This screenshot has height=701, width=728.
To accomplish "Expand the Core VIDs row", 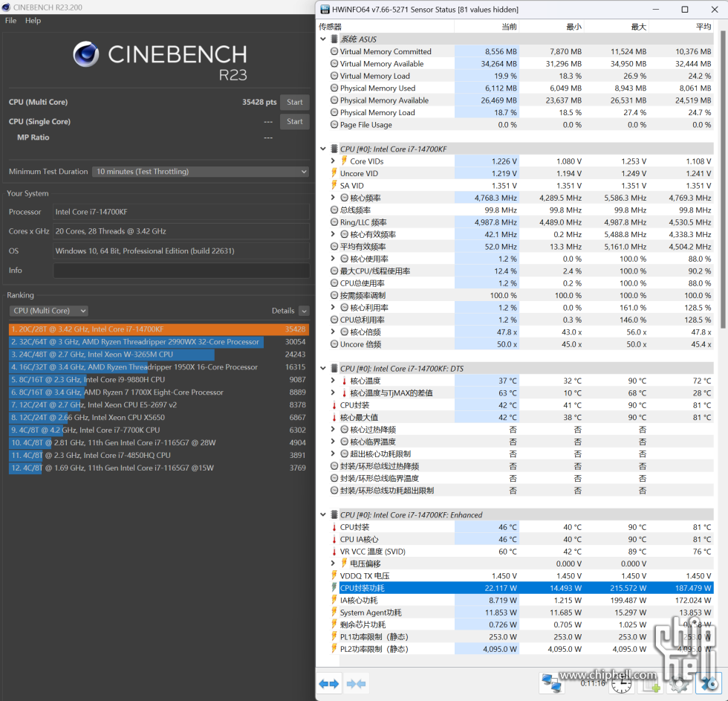I will click(333, 161).
